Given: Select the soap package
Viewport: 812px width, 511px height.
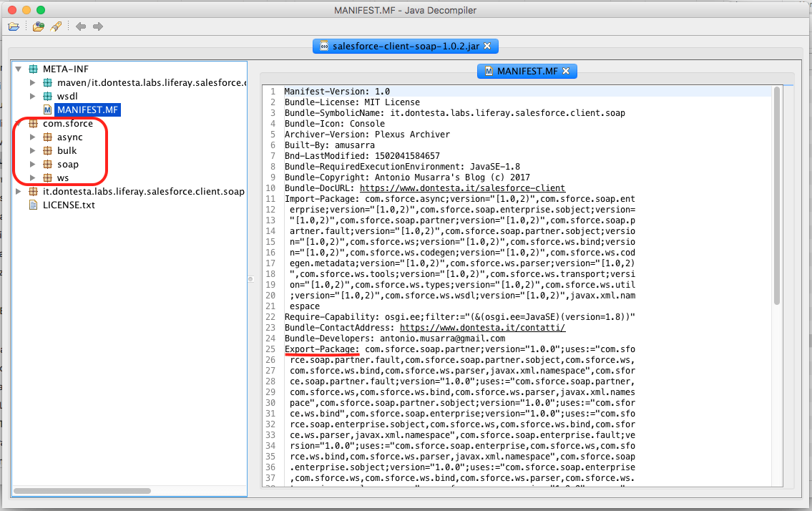Looking at the screenshot, I should tap(68, 164).
